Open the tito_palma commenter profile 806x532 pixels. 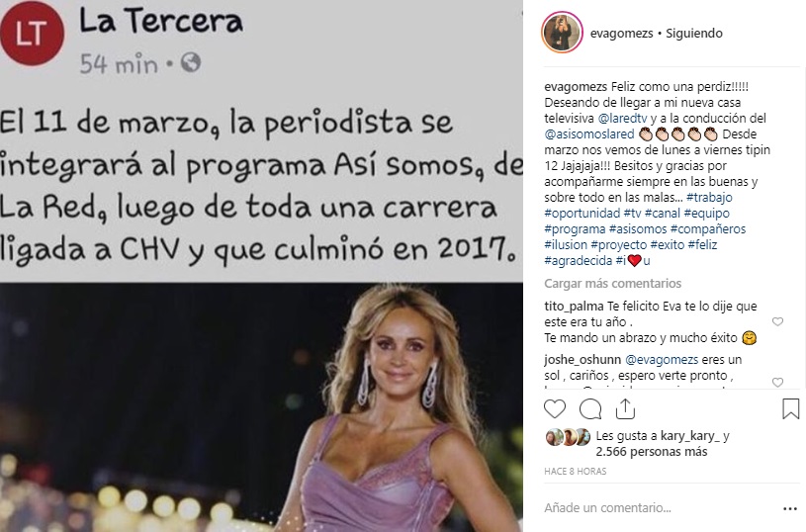[x=574, y=307]
